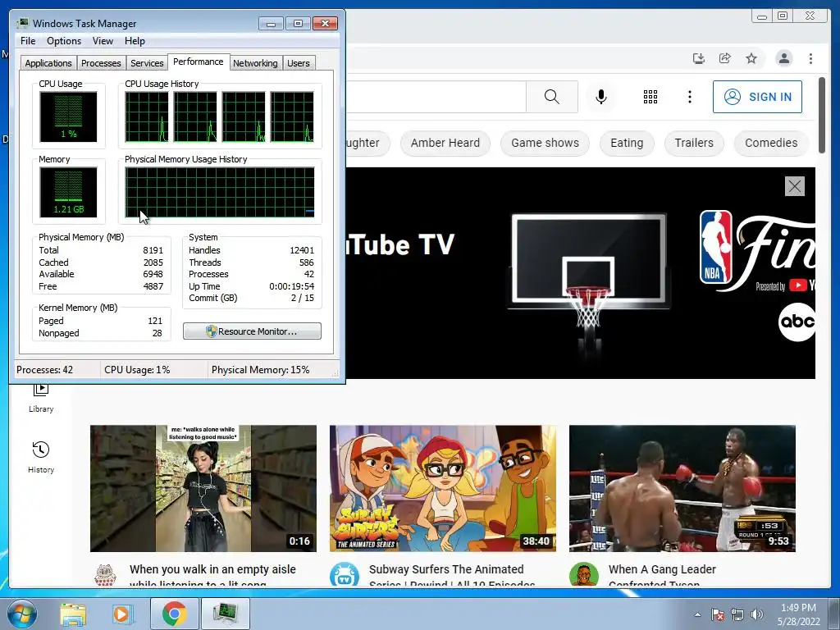
Task: Open Windows Media Player from the taskbar
Action: tap(121, 614)
